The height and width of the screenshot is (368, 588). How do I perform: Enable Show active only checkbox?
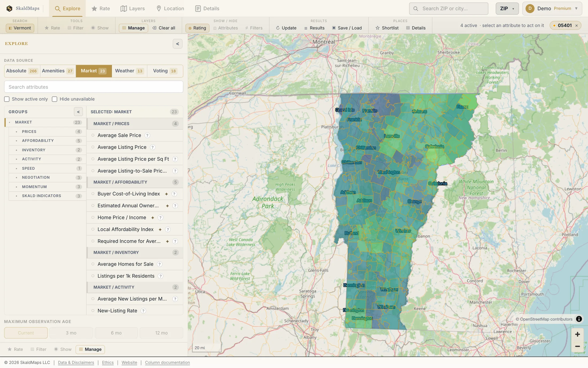7,99
